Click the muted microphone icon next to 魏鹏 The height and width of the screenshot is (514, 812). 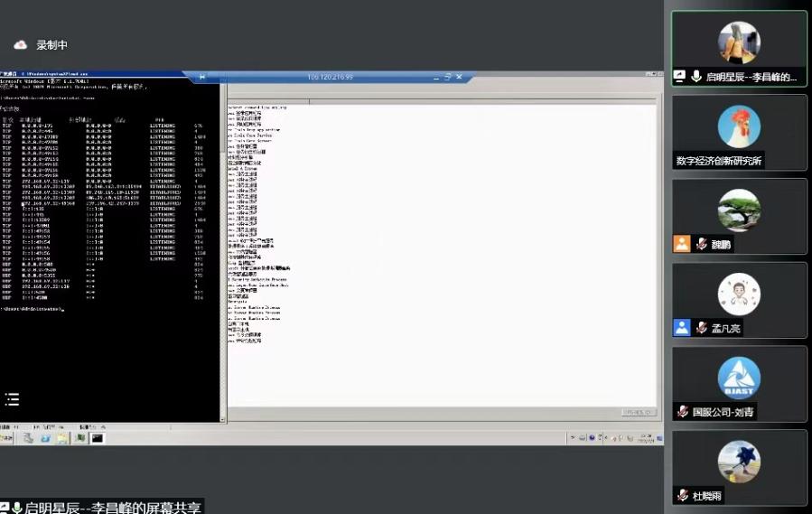pyautogui.click(x=701, y=244)
